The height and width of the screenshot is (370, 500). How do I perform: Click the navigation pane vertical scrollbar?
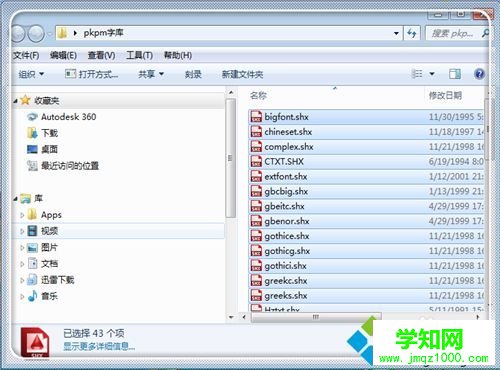(x=231, y=158)
